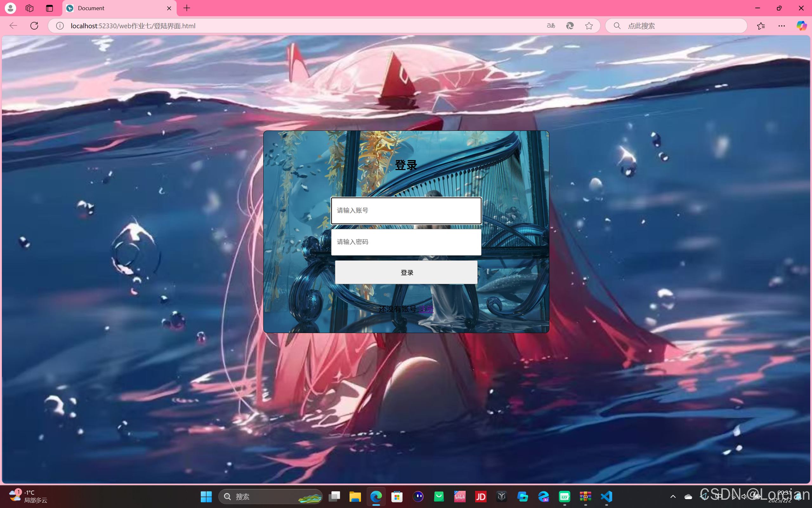Open the JD app in taskbar
The image size is (812, 508).
click(481, 497)
